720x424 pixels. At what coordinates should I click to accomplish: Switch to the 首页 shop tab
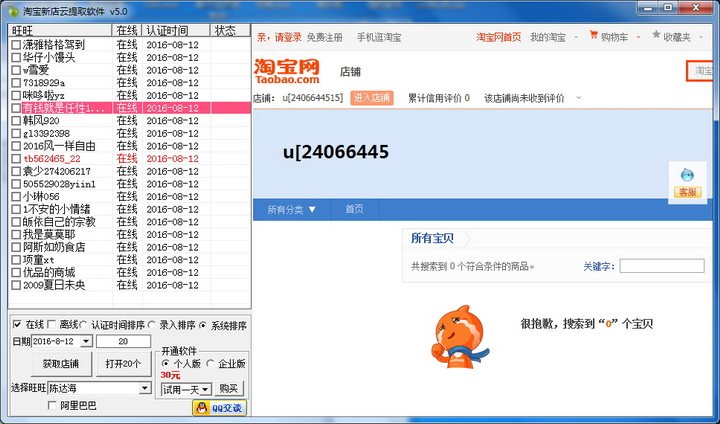[354, 210]
